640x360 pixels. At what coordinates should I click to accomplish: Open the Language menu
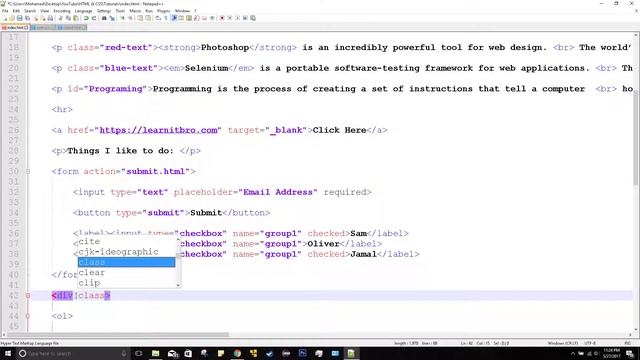[x=83, y=11]
